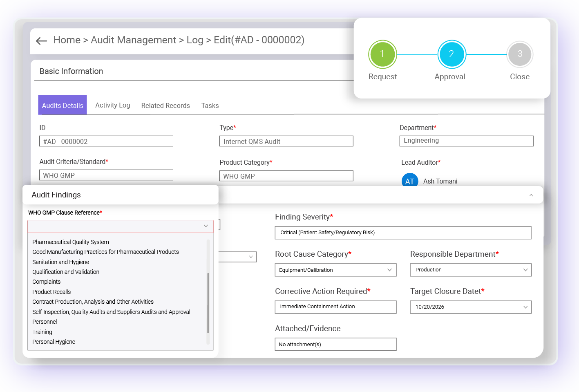
Task: Select Personnel option
Action: 45,322
